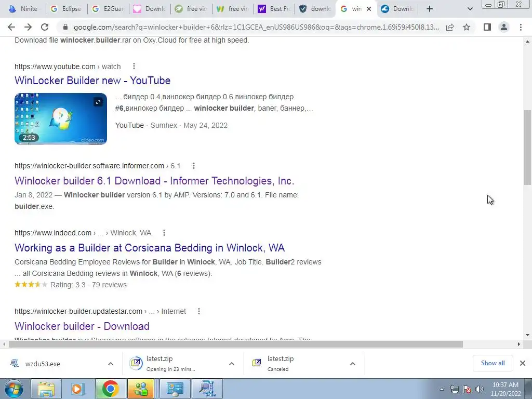Open Windows Start menu

pyautogui.click(x=14, y=389)
